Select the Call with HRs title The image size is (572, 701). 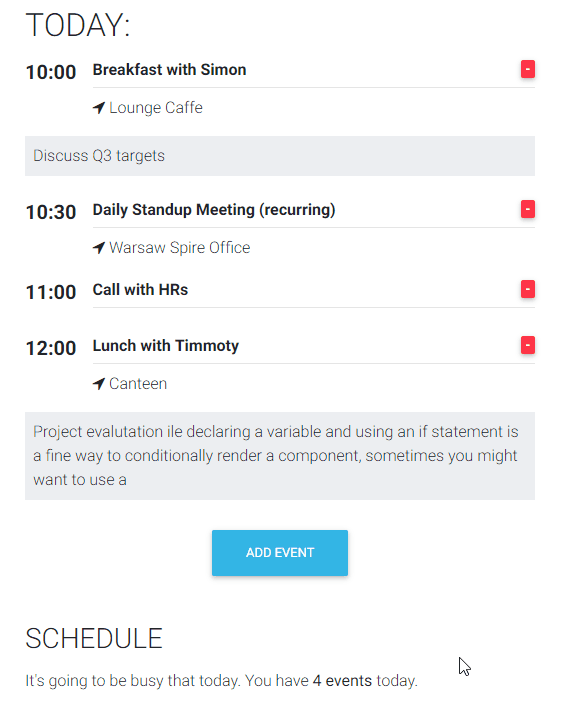click(x=140, y=290)
